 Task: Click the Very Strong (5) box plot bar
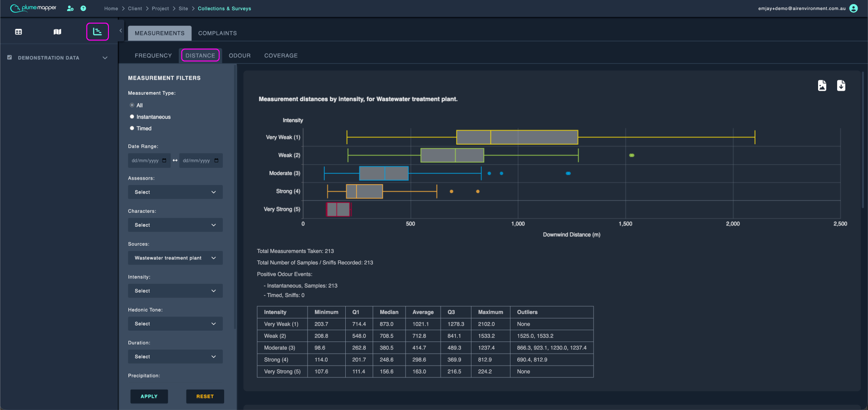[338, 209]
